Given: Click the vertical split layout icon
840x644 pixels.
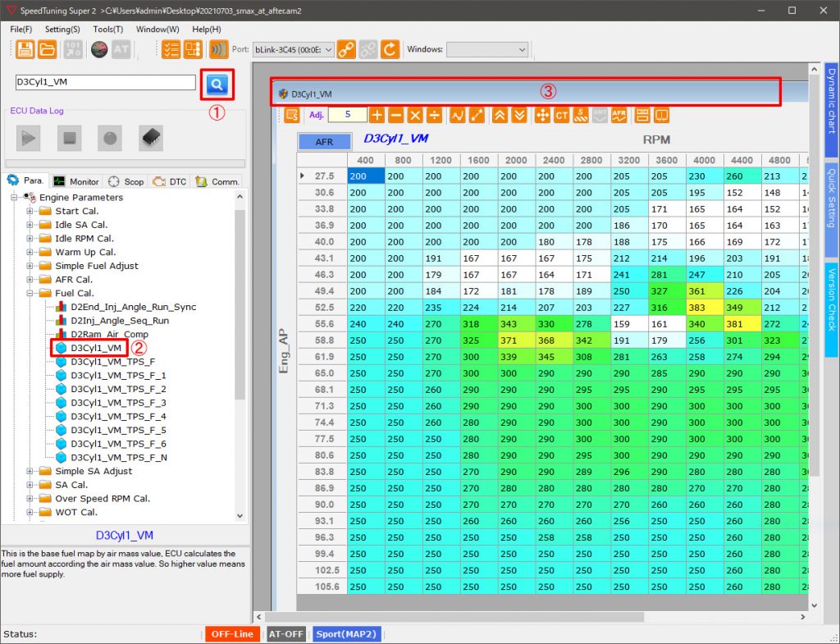Looking at the screenshot, I should tap(662, 115).
